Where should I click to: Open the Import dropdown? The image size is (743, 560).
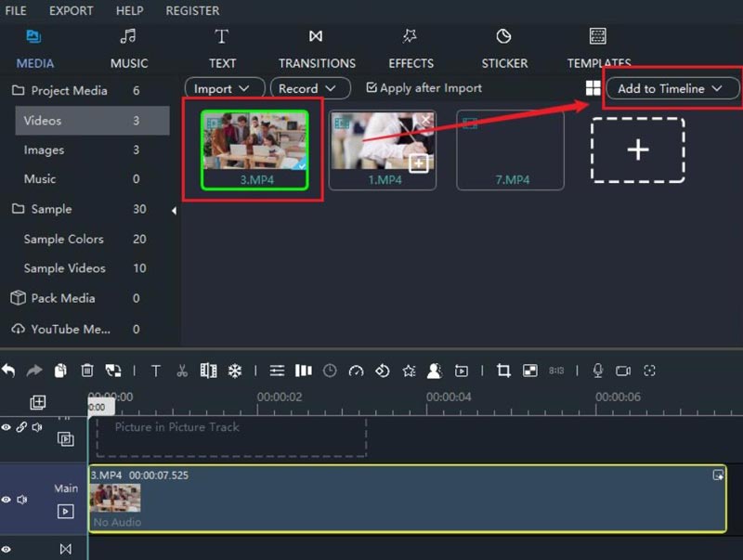[x=224, y=88]
